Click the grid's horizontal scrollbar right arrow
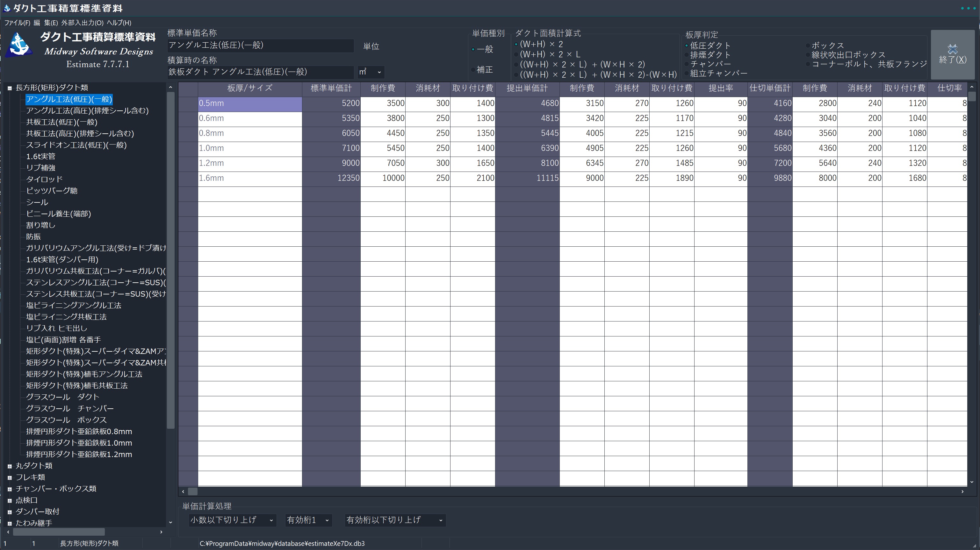980x550 pixels. (x=962, y=491)
